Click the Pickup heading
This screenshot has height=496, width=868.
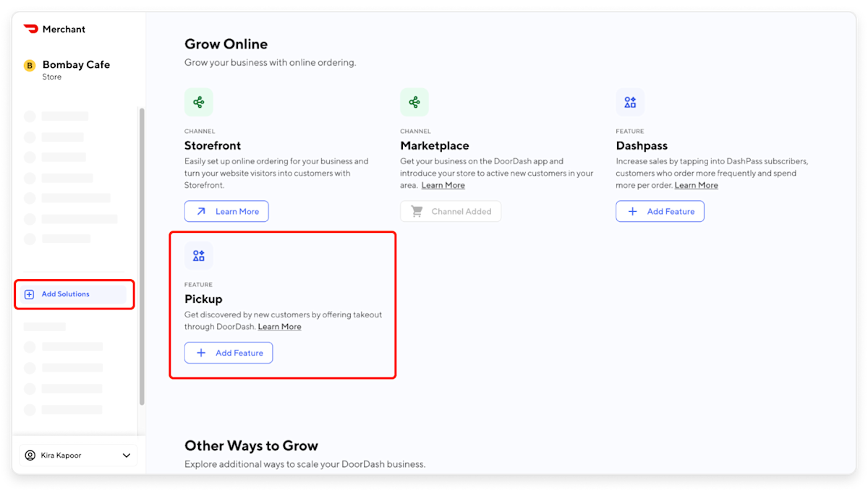click(x=203, y=299)
